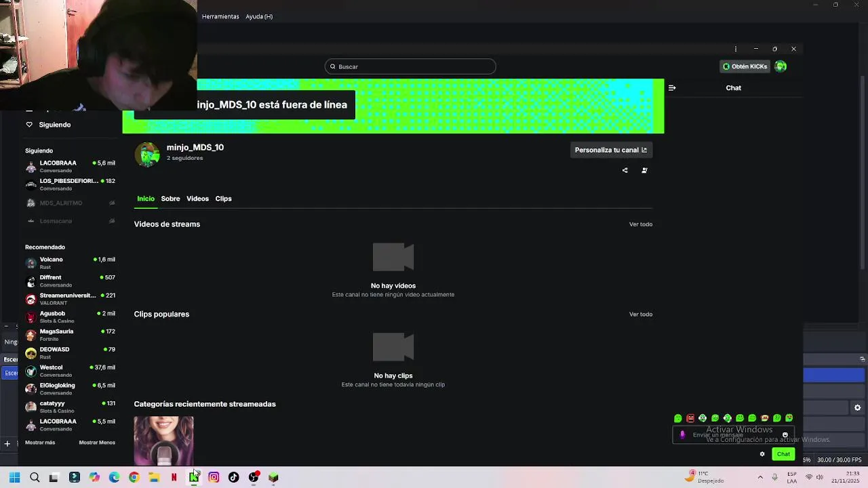Open Copilot from taskbar
This screenshot has width=868, height=488.
click(x=94, y=477)
